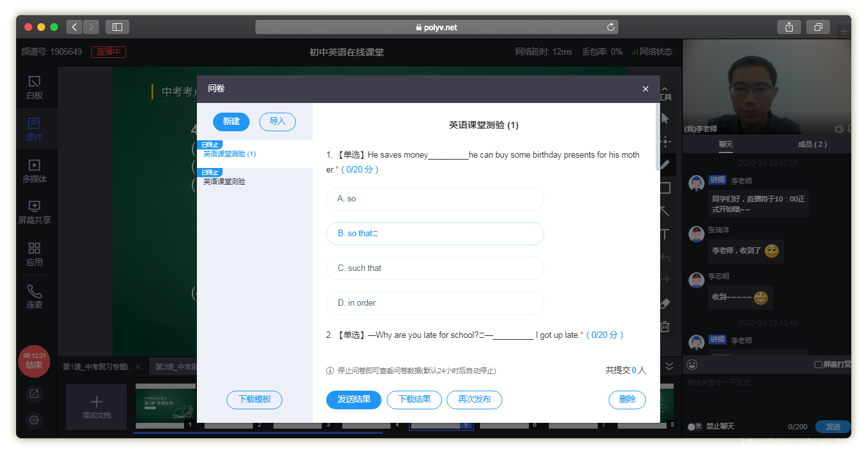This screenshot has width=868, height=455.
Task: Select the eraser tool in toolbar
Action: pyautogui.click(x=665, y=303)
